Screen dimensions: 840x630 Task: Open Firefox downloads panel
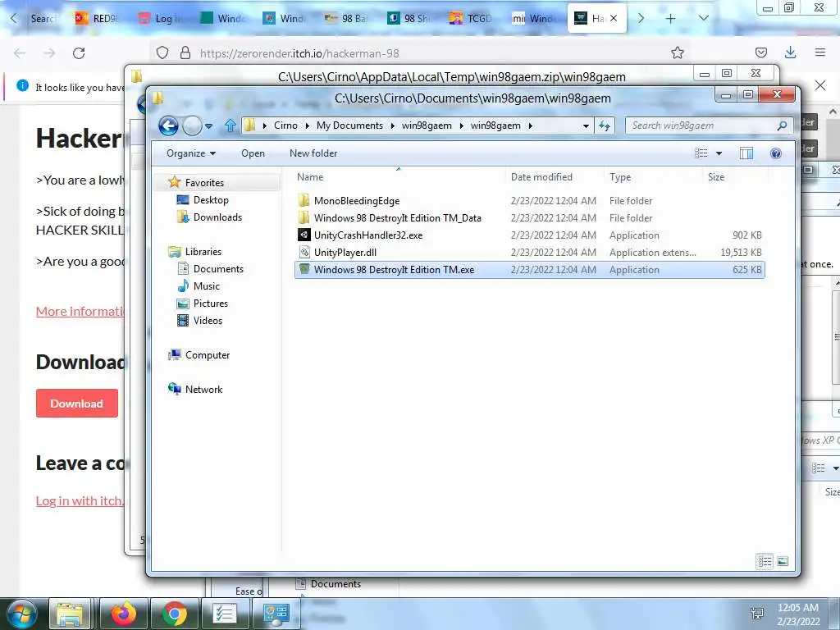pos(790,52)
